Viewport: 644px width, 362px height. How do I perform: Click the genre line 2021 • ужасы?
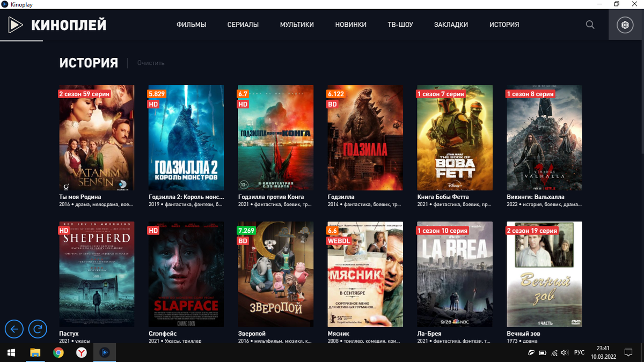[75, 341]
